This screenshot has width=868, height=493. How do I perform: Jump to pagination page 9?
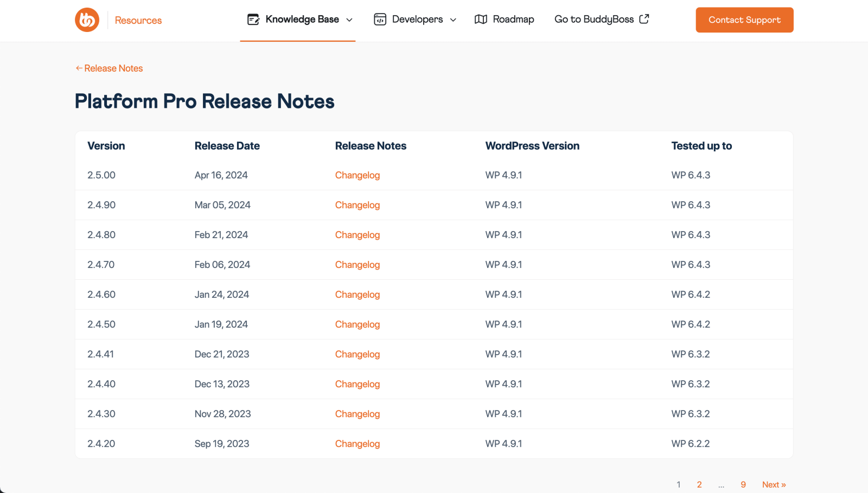[x=743, y=484]
